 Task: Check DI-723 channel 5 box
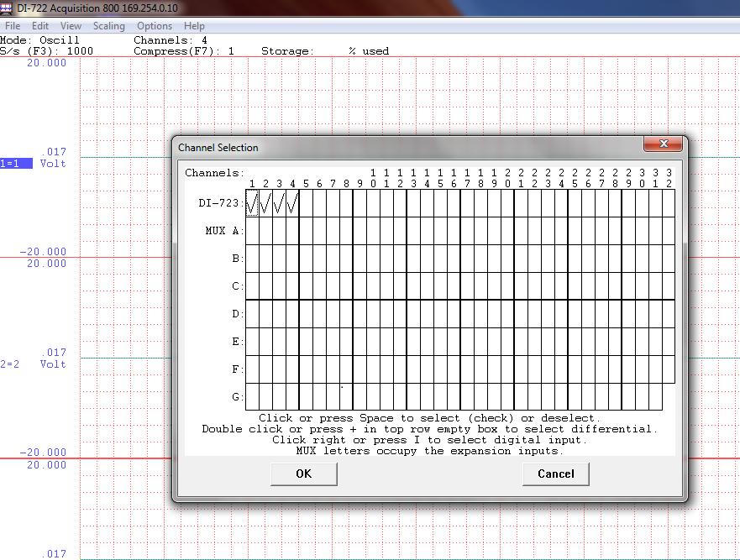click(x=306, y=203)
